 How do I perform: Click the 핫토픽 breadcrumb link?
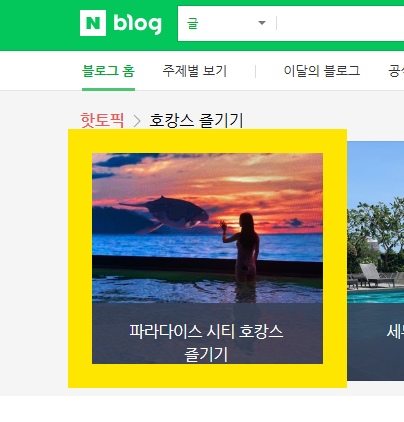click(x=102, y=120)
